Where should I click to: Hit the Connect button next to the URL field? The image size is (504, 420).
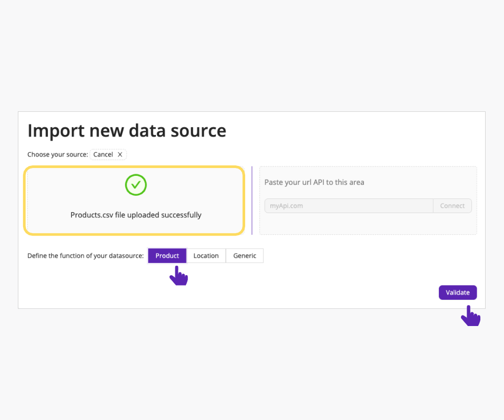(452, 206)
